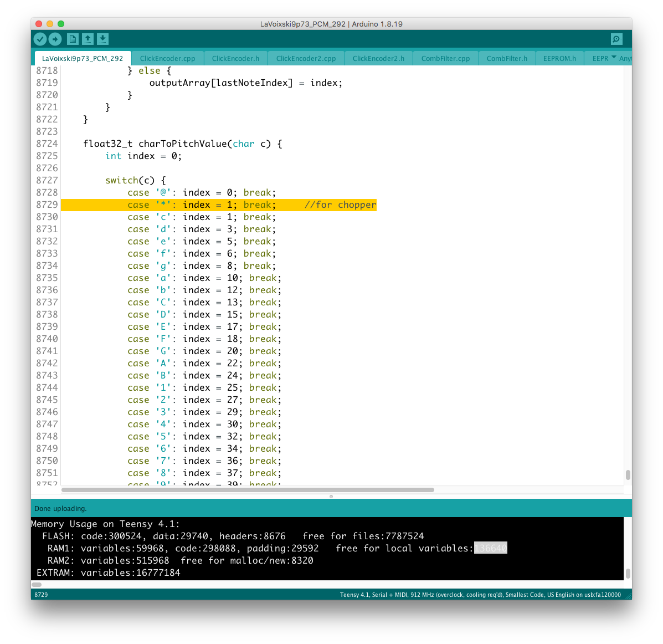This screenshot has height=644, width=663.
Task: Open the CombFilter.cpp tab
Action: pos(445,58)
